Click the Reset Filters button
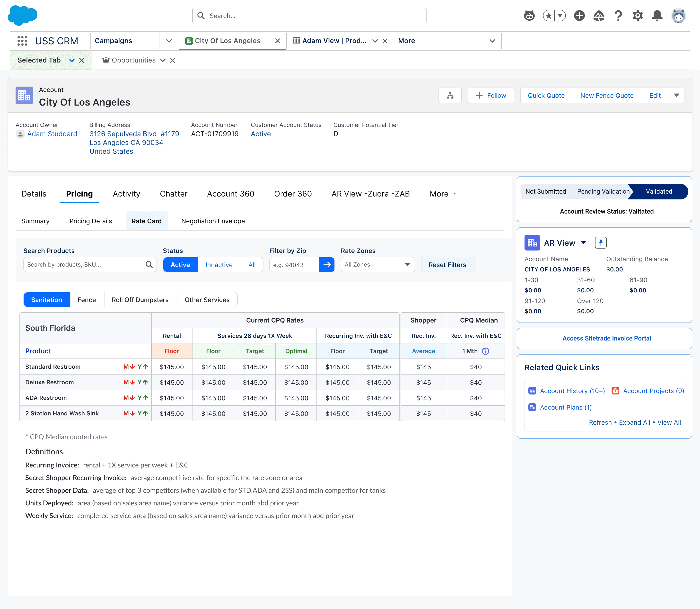The width and height of the screenshot is (700, 609). coord(447,265)
